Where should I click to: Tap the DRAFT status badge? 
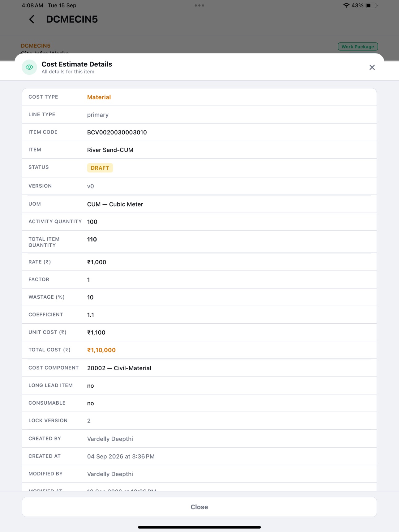click(x=100, y=168)
